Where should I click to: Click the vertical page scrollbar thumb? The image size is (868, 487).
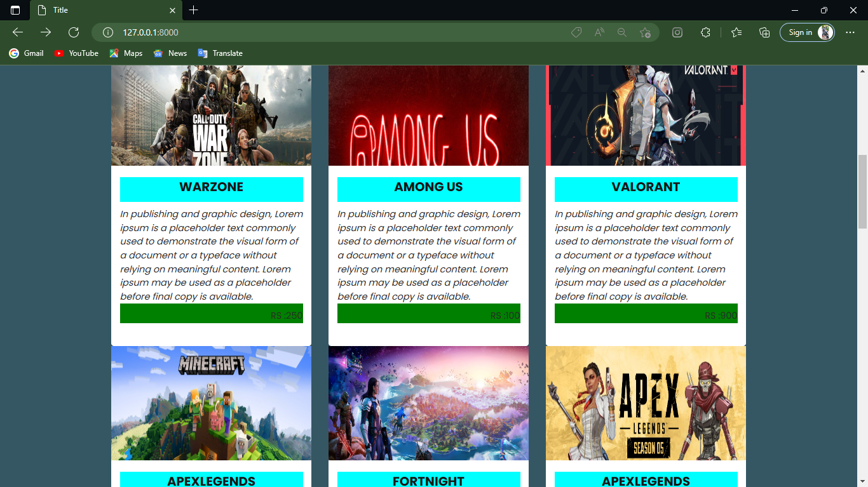862,192
